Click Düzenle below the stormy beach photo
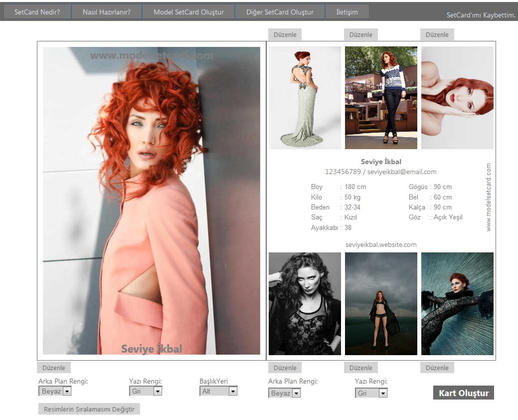 pos(361,368)
